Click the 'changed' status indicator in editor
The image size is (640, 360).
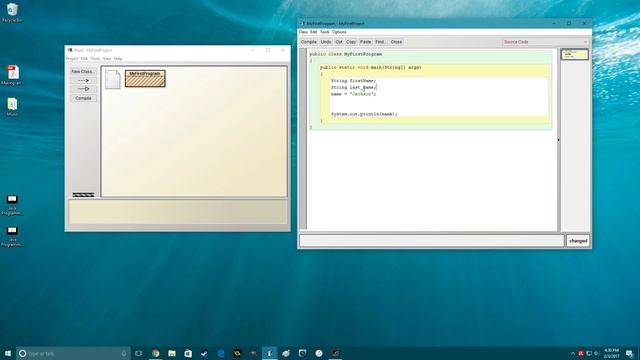tap(578, 241)
